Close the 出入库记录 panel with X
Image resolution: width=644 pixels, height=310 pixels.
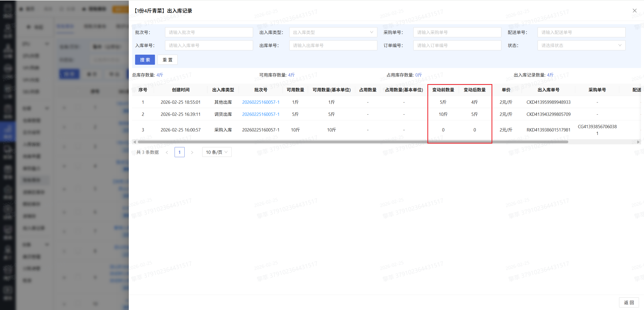click(x=634, y=11)
